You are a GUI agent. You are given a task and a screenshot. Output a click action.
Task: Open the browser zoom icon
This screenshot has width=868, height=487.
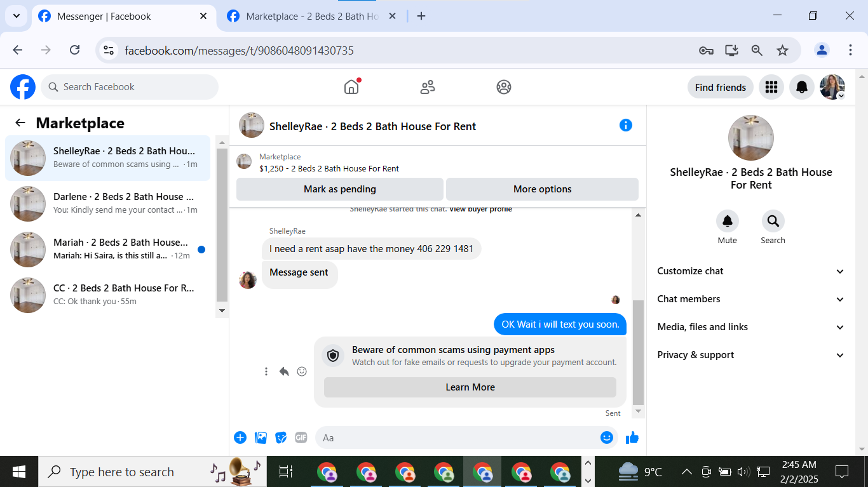pyautogui.click(x=757, y=50)
